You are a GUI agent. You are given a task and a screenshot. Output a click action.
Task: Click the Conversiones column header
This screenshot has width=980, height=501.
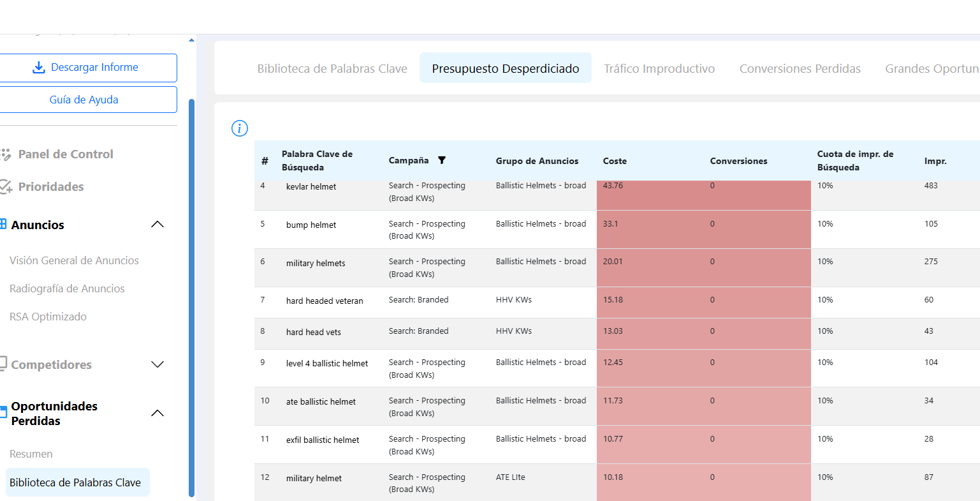[738, 161]
